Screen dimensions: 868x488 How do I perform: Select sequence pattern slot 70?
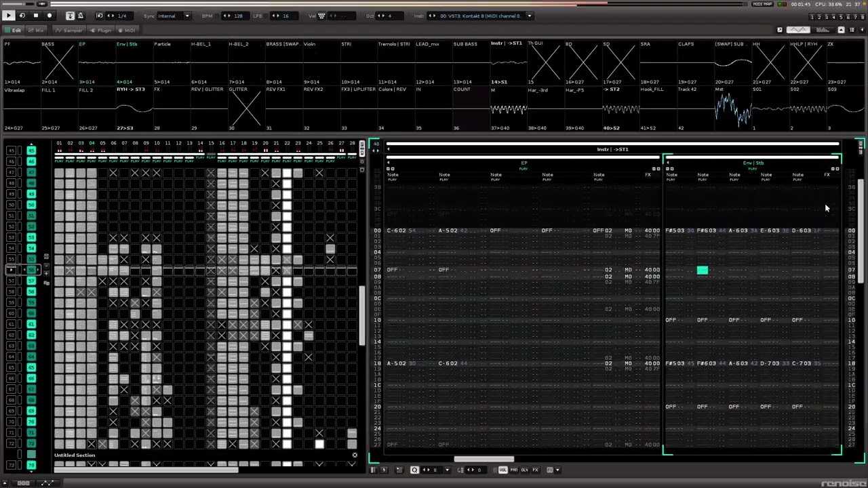[31, 422]
